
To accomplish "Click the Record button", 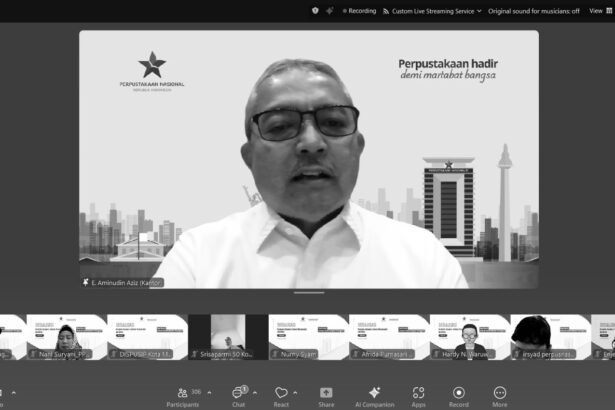I will tap(459, 394).
